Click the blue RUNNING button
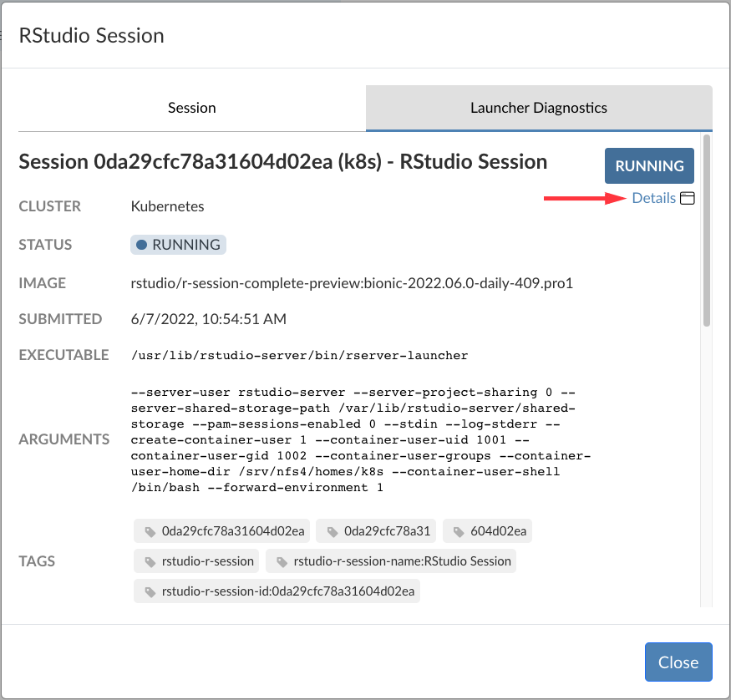This screenshot has width=731, height=700. click(x=649, y=165)
